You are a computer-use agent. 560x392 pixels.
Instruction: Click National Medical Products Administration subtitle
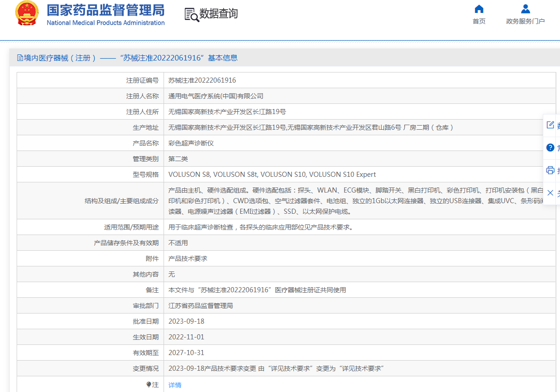pos(105,23)
